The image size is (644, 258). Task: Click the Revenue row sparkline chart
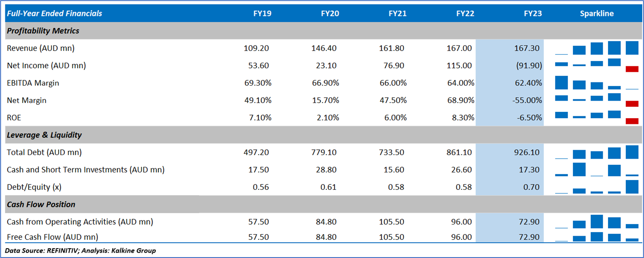pyautogui.click(x=596, y=48)
